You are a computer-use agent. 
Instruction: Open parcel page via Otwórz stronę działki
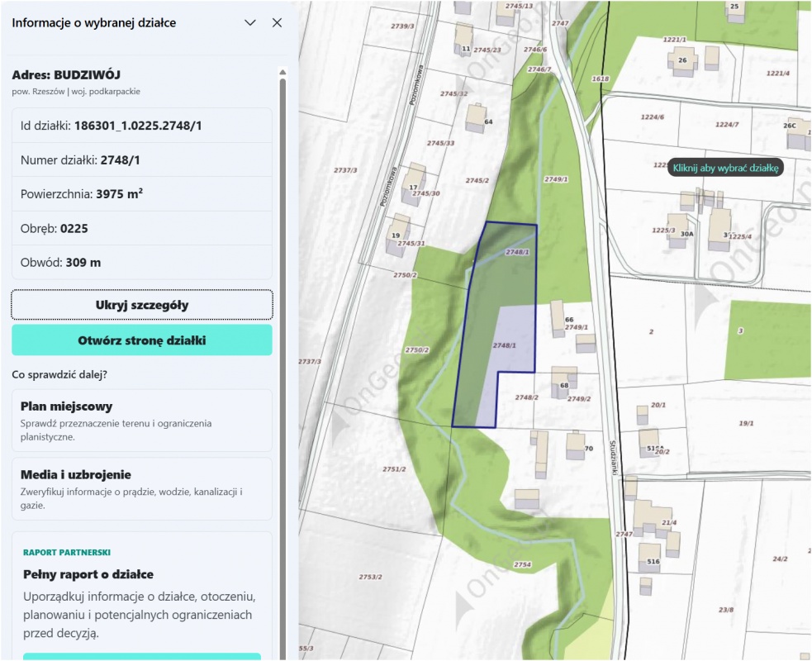click(142, 340)
